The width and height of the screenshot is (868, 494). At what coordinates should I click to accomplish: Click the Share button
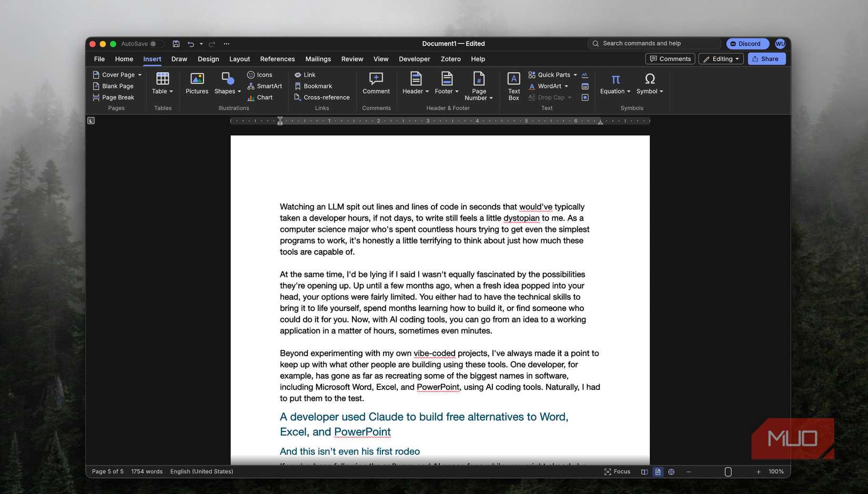(766, 59)
